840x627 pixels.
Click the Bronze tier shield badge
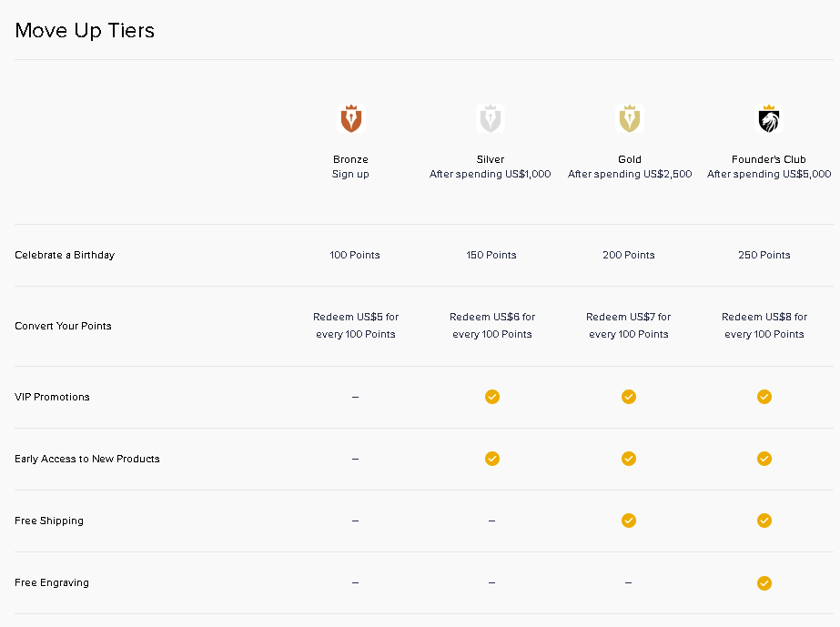[350, 118]
